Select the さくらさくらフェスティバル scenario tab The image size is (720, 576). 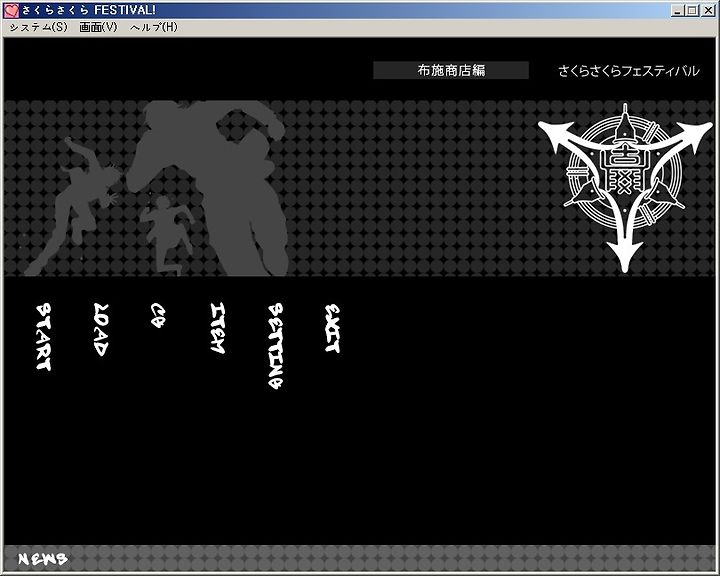pos(629,71)
